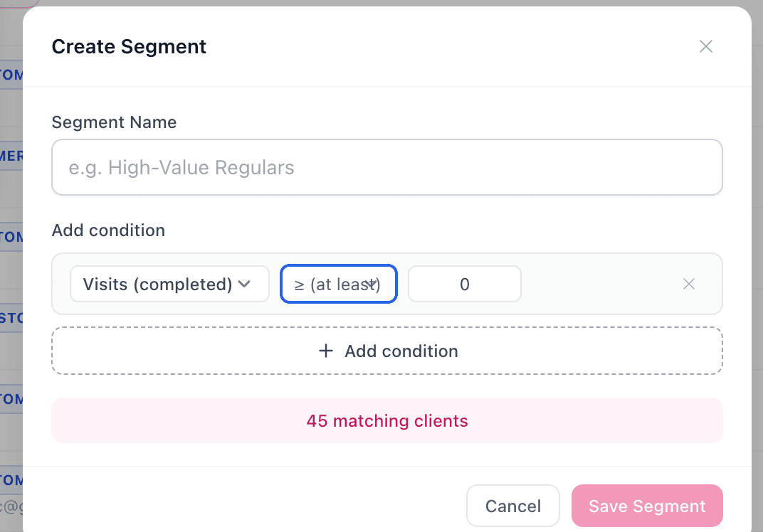Screen dimensions: 763x532
Task: Open the Visits (completed) field dropdown
Action: [169, 284]
